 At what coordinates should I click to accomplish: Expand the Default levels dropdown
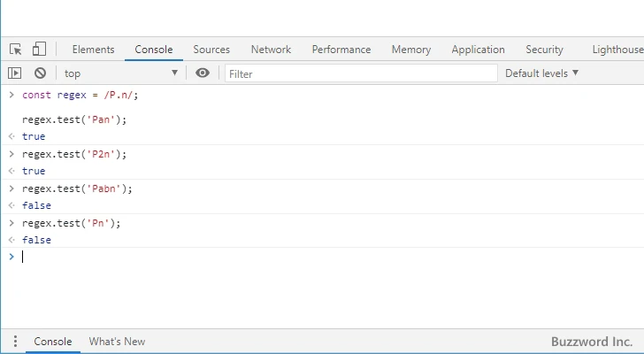pos(541,73)
